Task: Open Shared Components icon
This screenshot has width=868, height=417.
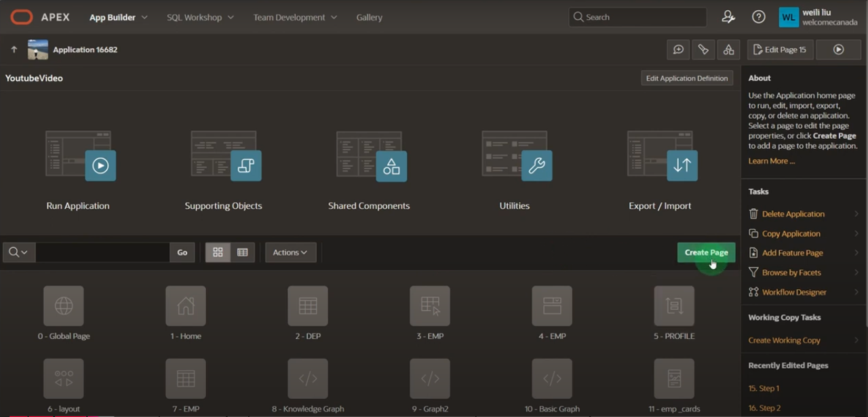Action: tap(372, 156)
